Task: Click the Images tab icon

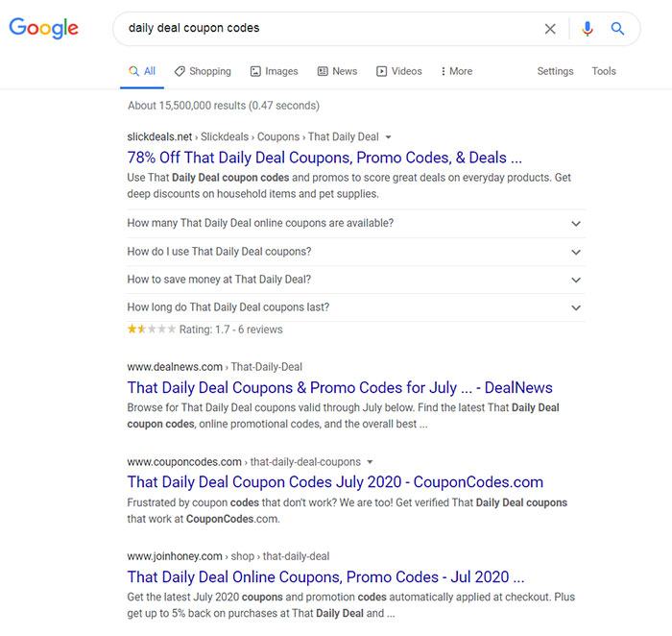Action: (255, 71)
